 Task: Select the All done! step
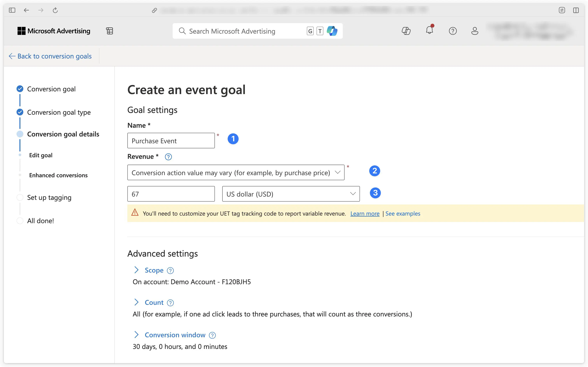[x=35, y=221]
